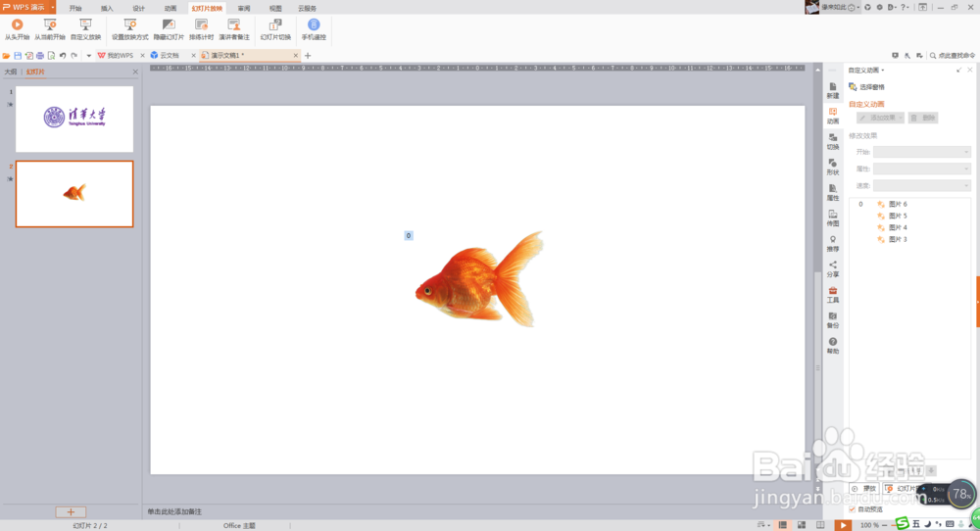980x531 pixels.
Task: Start slideshow with orange play button in status bar
Action: point(843,525)
